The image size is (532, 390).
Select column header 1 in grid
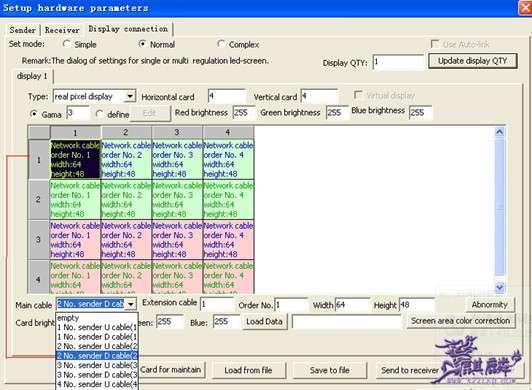click(x=75, y=132)
